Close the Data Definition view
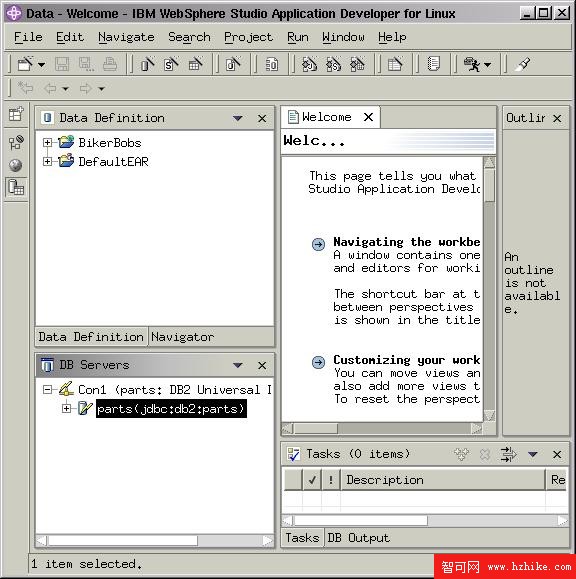Viewport: 576px width, 579px height. [262, 119]
